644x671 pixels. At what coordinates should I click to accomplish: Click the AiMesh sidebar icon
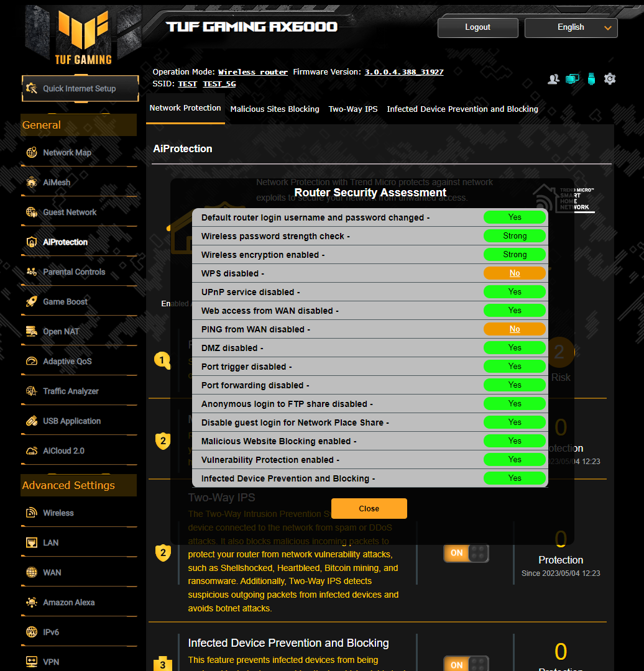32,182
